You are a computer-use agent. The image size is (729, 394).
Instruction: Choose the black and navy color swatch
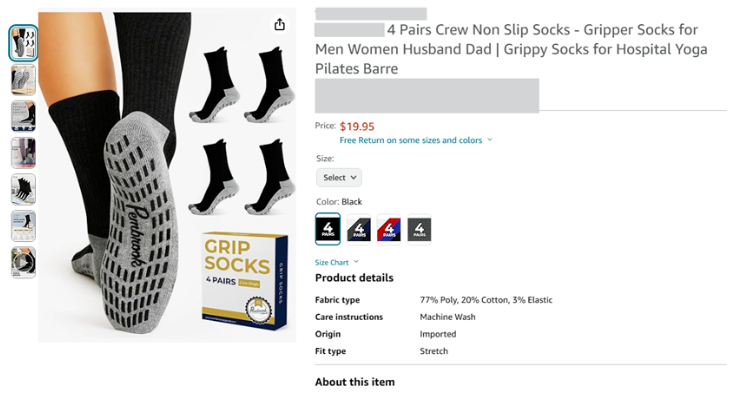358,229
